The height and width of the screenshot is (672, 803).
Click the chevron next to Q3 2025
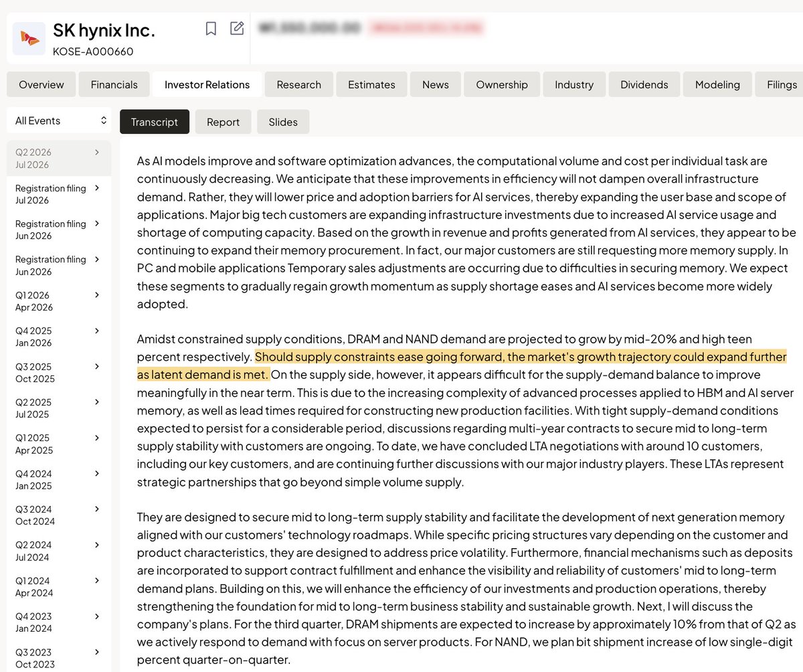click(x=97, y=366)
